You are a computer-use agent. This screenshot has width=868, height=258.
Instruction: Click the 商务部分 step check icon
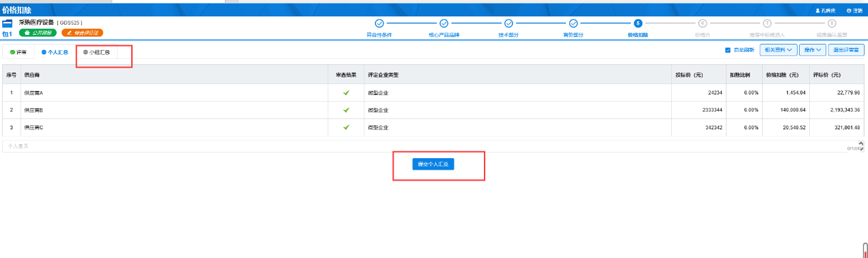pos(573,23)
